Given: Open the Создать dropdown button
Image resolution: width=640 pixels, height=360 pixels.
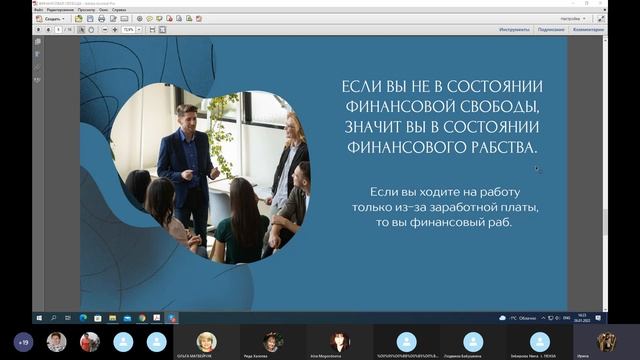Looking at the screenshot, I should [51, 19].
